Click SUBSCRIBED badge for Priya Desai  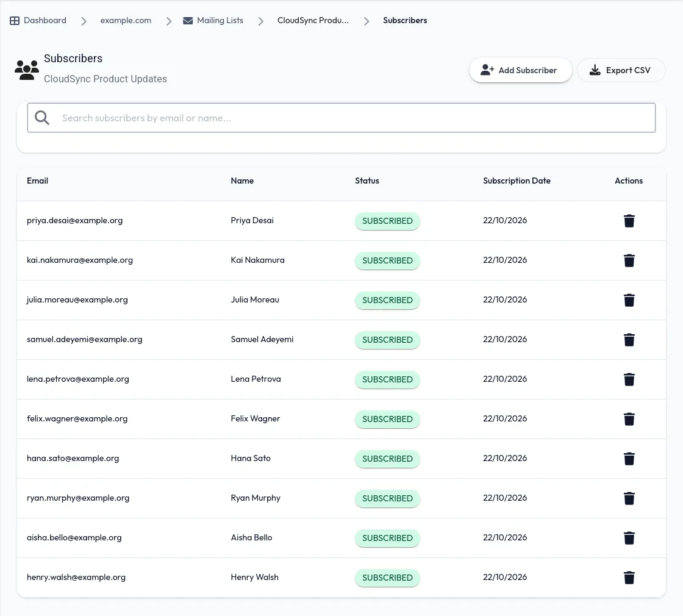[387, 221]
